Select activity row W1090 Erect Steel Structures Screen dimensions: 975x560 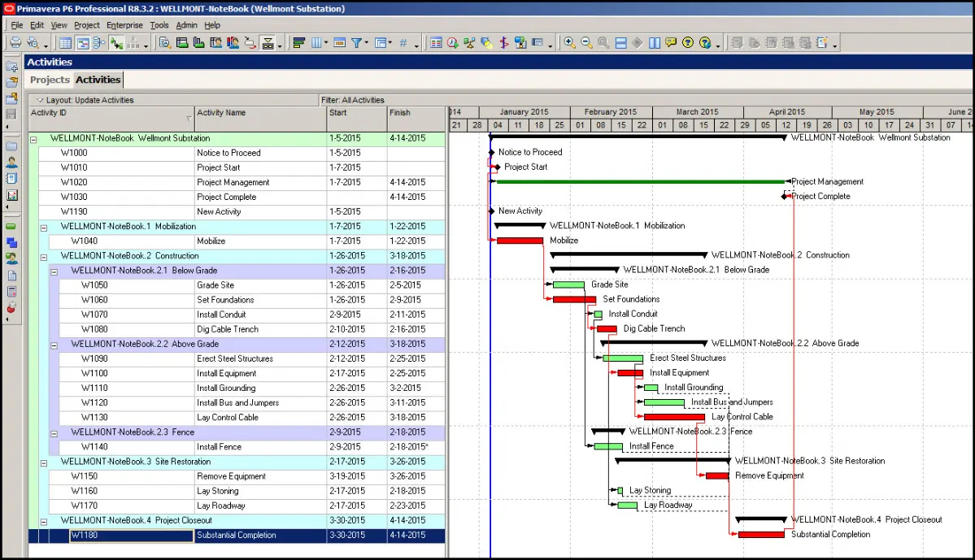click(252, 358)
